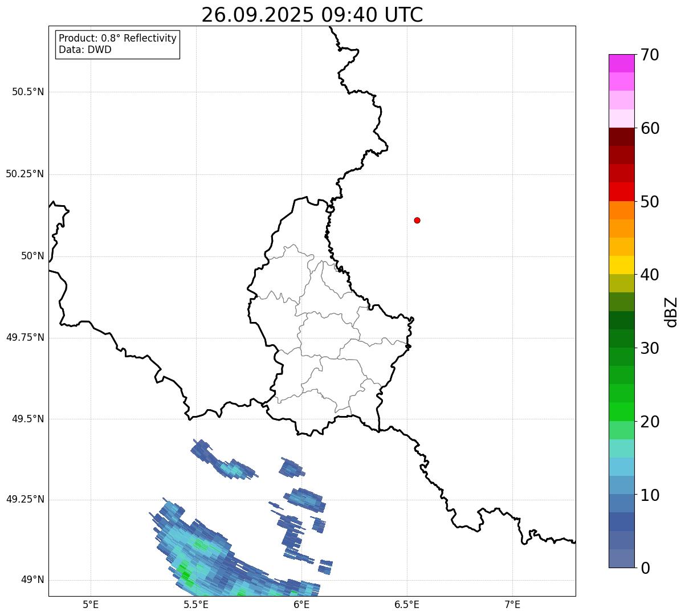This screenshot has width=685, height=616.
Task: Click the yellow swatch just above 40 dBZ
Action: (x=621, y=265)
